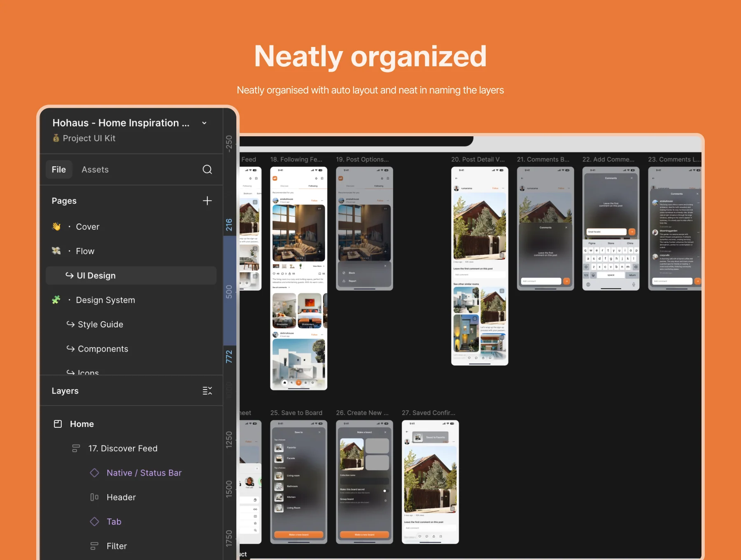Screen dimensions: 741x560
Task: Switch to the Assets tab
Action: coord(95,170)
